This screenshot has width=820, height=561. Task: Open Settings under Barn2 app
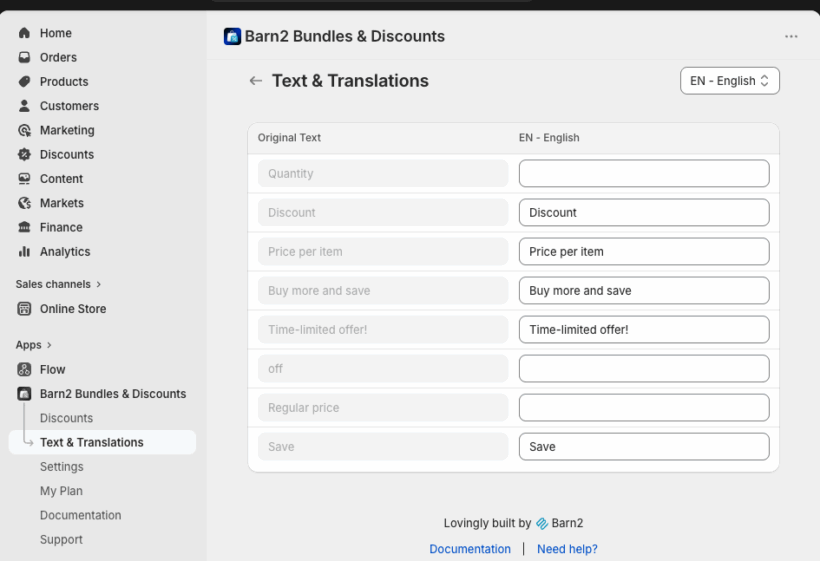pyautogui.click(x=61, y=467)
